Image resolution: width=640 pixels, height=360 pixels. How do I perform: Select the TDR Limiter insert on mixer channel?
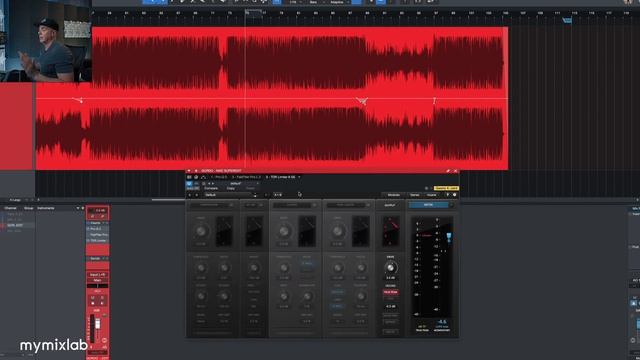click(98, 240)
